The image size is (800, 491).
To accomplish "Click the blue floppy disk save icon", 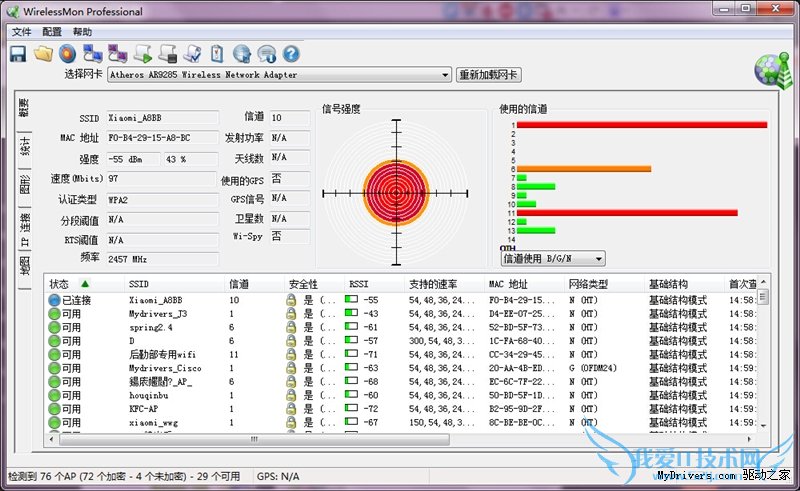I will 18,54.
